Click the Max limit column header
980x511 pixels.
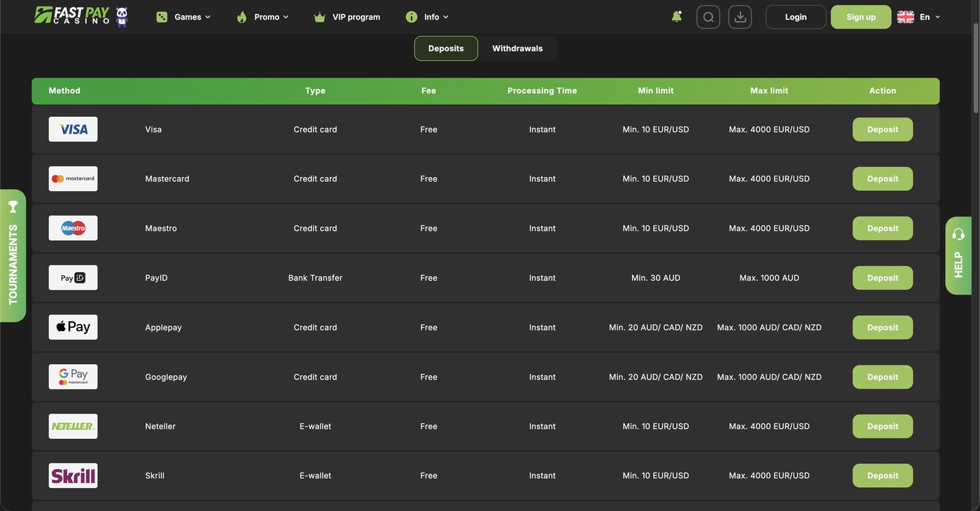769,91
